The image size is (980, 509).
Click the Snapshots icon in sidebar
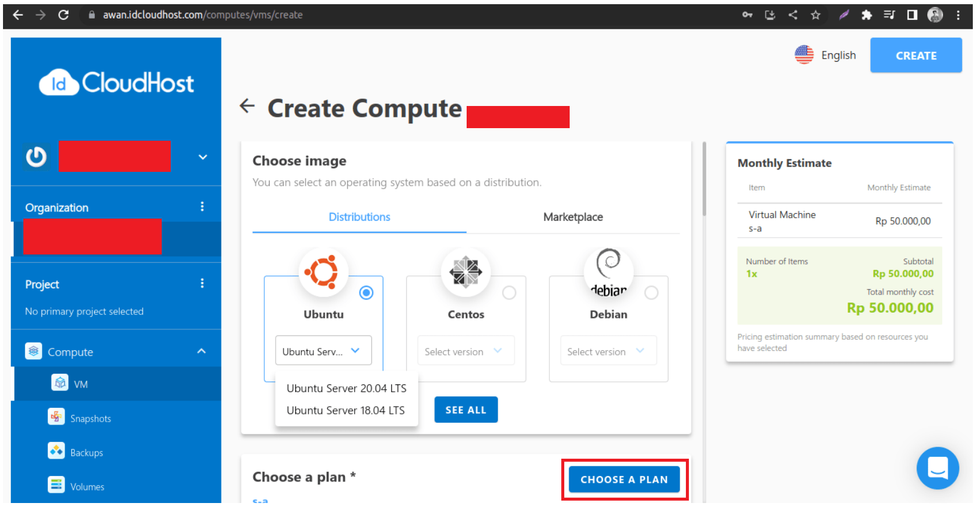point(56,417)
